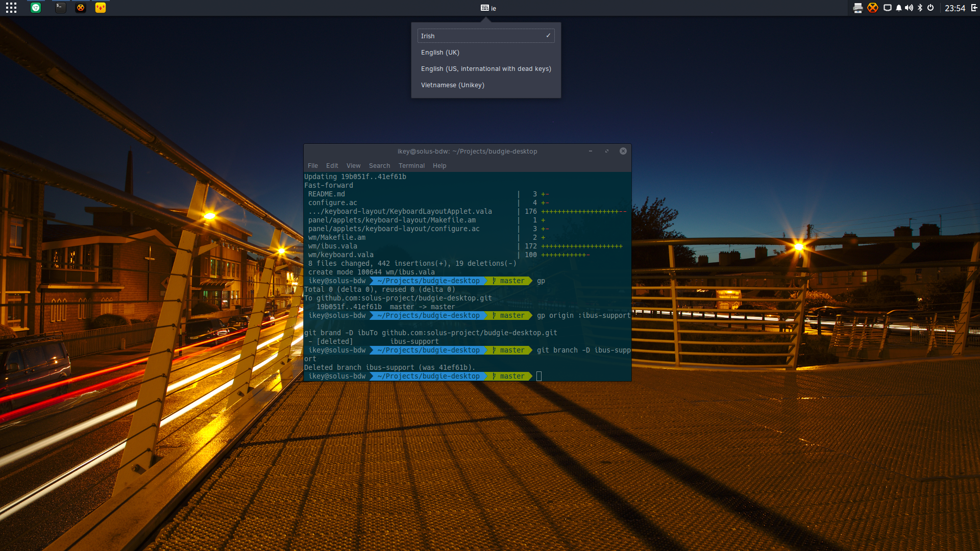Click the terminal cursor at last prompt

(x=539, y=377)
